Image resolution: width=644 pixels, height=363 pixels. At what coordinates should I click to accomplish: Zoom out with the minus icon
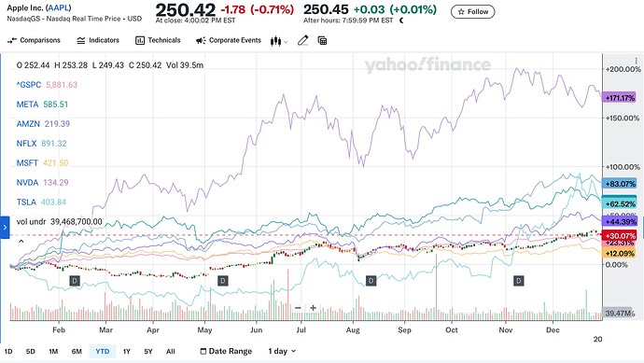coord(298,308)
